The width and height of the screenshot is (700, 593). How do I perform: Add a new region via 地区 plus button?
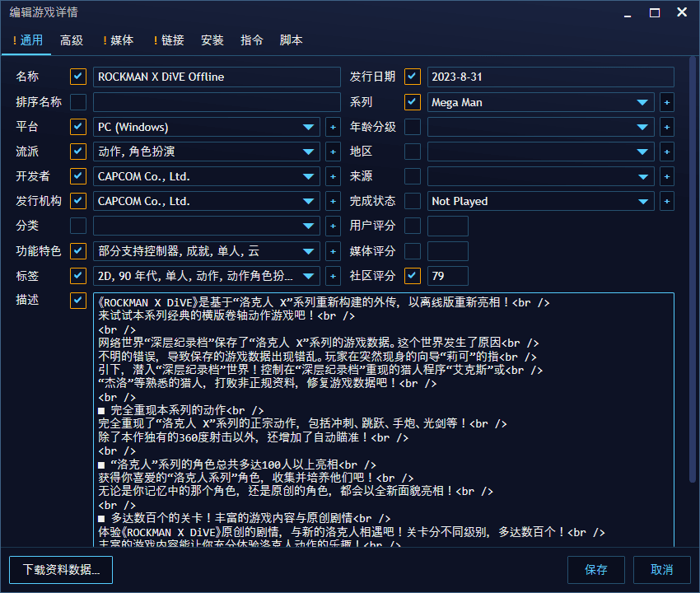pos(667,152)
